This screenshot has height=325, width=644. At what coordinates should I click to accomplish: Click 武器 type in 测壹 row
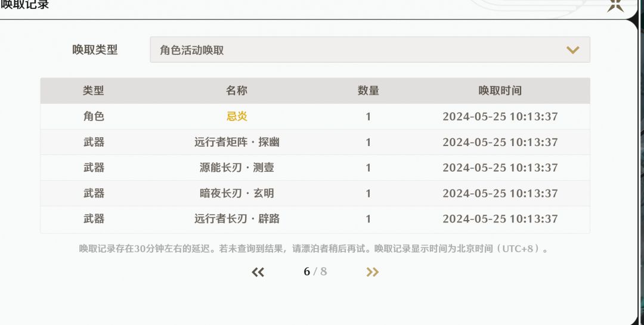pyautogui.click(x=94, y=168)
